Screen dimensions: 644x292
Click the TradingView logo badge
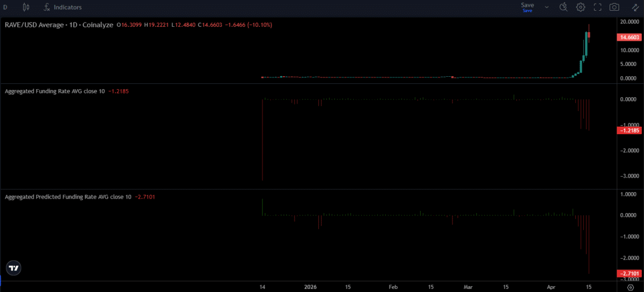14,268
